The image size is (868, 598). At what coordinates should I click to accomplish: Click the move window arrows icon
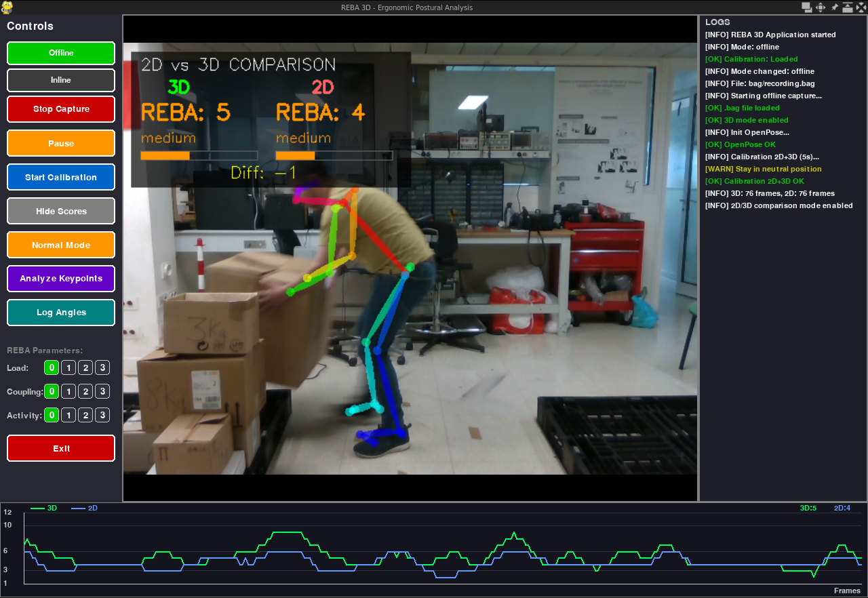click(821, 7)
